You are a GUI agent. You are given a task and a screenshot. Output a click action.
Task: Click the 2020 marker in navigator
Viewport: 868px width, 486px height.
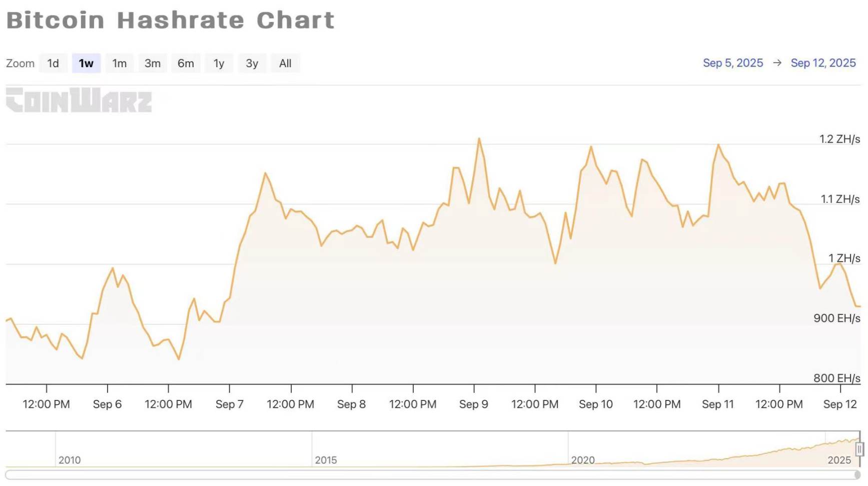click(583, 459)
